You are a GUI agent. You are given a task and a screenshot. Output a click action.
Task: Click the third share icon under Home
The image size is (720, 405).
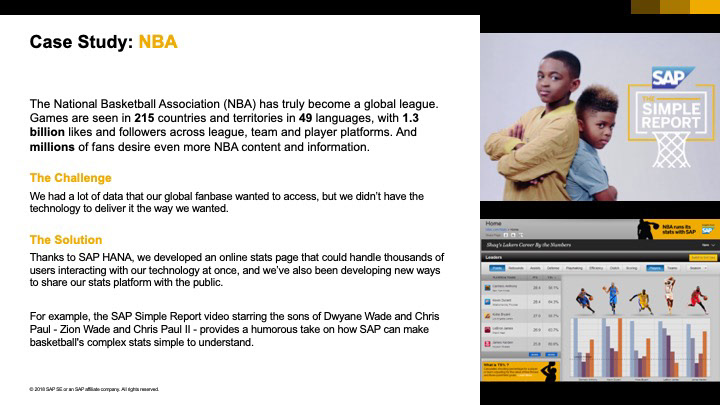click(521, 235)
